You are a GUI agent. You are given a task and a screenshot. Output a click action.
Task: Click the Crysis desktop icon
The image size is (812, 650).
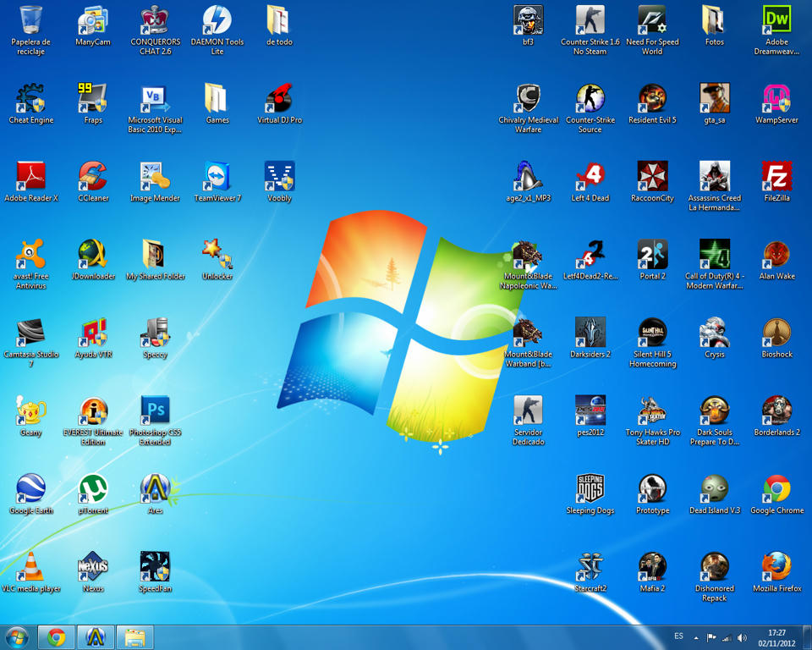coord(714,333)
